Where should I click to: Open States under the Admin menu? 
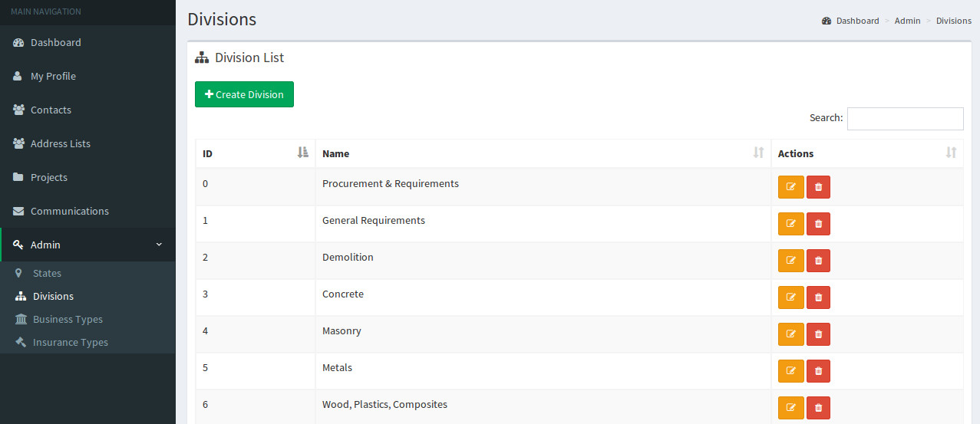pos(47,273)
